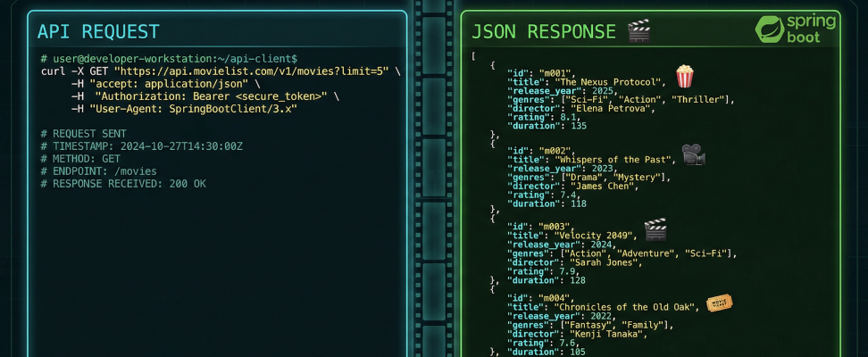Click the duration 135 line
Screen dimensions: 868x357
tap(547, 126)
